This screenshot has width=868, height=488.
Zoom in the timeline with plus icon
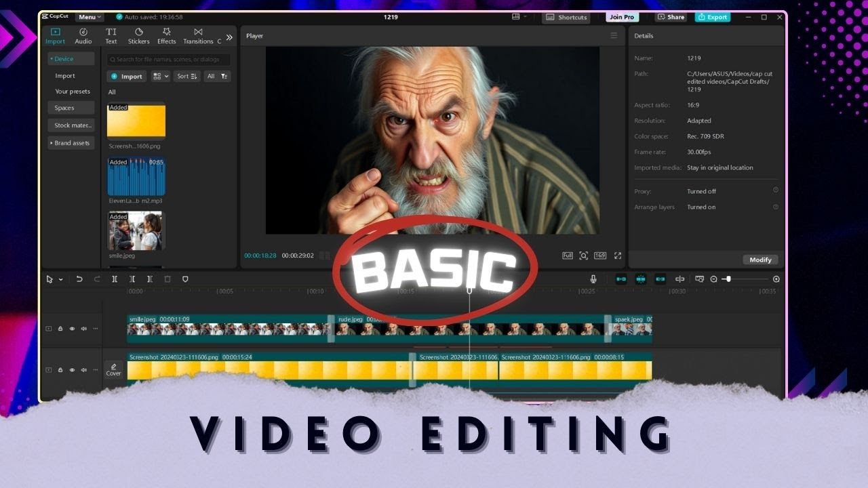[776, 279]
